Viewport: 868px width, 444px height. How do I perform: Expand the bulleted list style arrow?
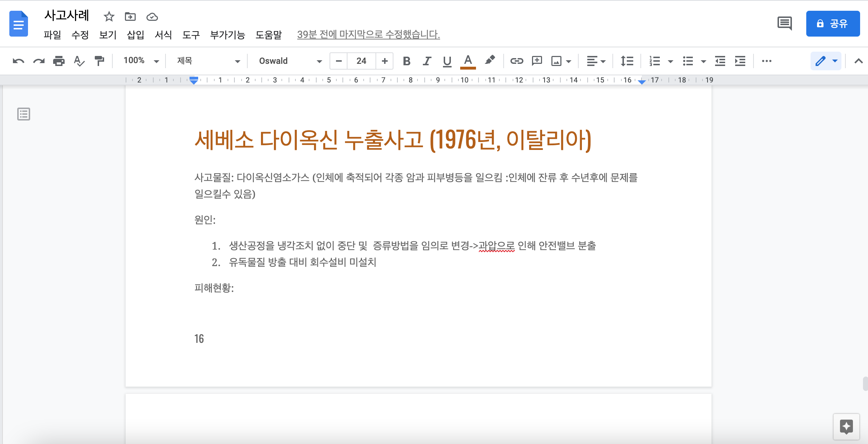point(704,61)
